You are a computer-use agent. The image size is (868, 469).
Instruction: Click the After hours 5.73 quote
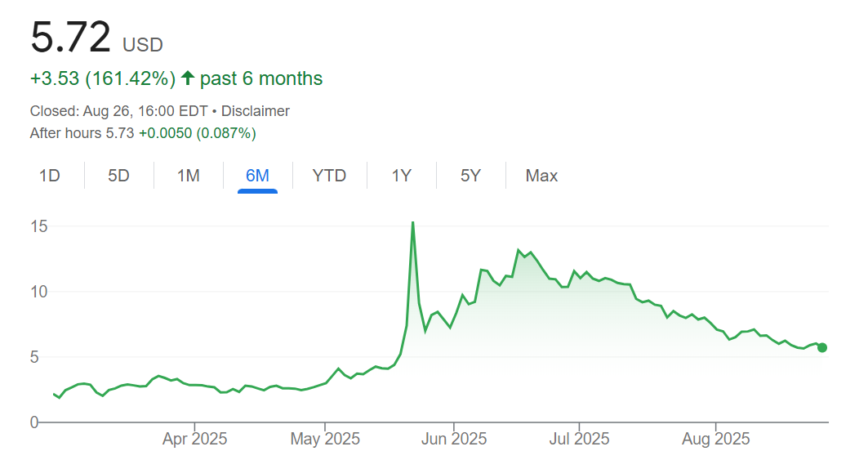[x=82, y=132]
